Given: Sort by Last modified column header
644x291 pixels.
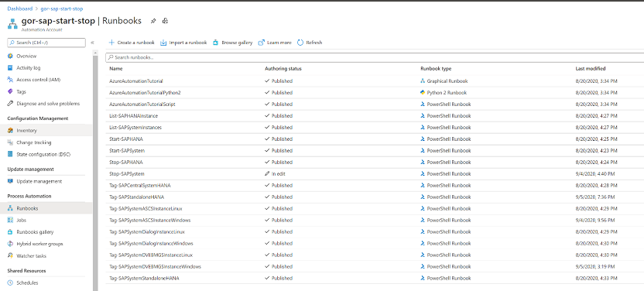Looking at the screenshot, I should (591, 69).
